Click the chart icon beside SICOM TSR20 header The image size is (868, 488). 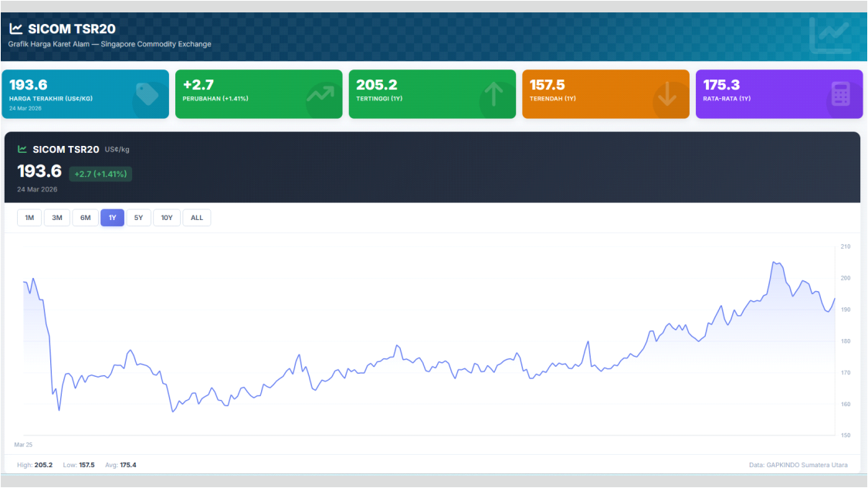click(15, 29)
